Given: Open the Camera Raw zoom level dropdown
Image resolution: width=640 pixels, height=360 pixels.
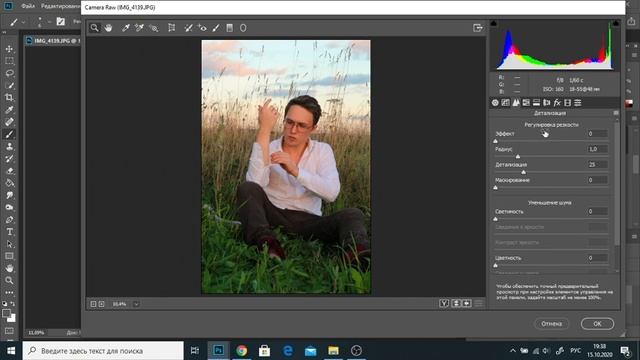Looking at the screenshot, I should 136,304.
